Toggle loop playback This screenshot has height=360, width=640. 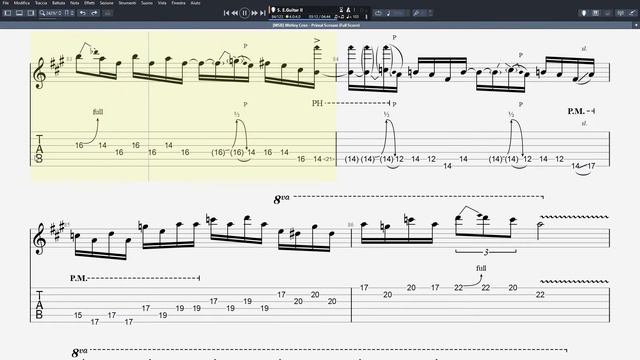[378, 13]
